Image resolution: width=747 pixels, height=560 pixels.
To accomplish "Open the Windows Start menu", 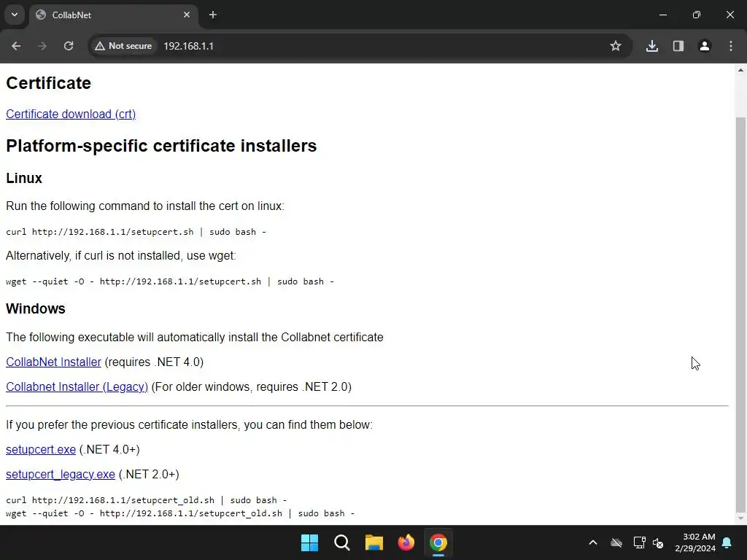I will [309, 542].
